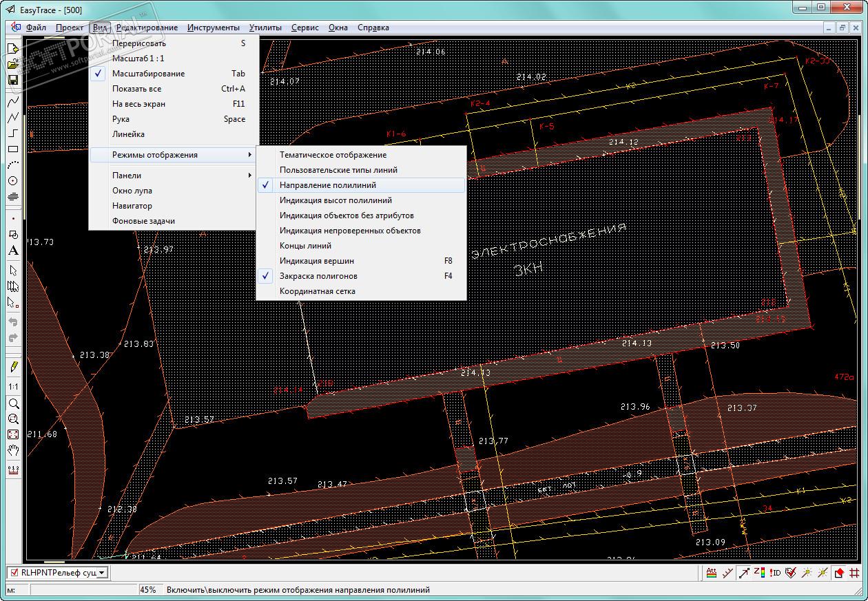
Task: Click the 45% zoom field in status bar
Action: tap(148, 590)
